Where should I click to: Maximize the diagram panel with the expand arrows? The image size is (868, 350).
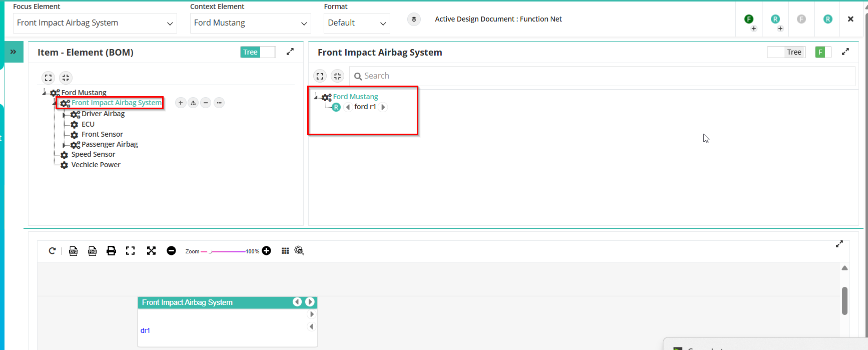(839, 244)
